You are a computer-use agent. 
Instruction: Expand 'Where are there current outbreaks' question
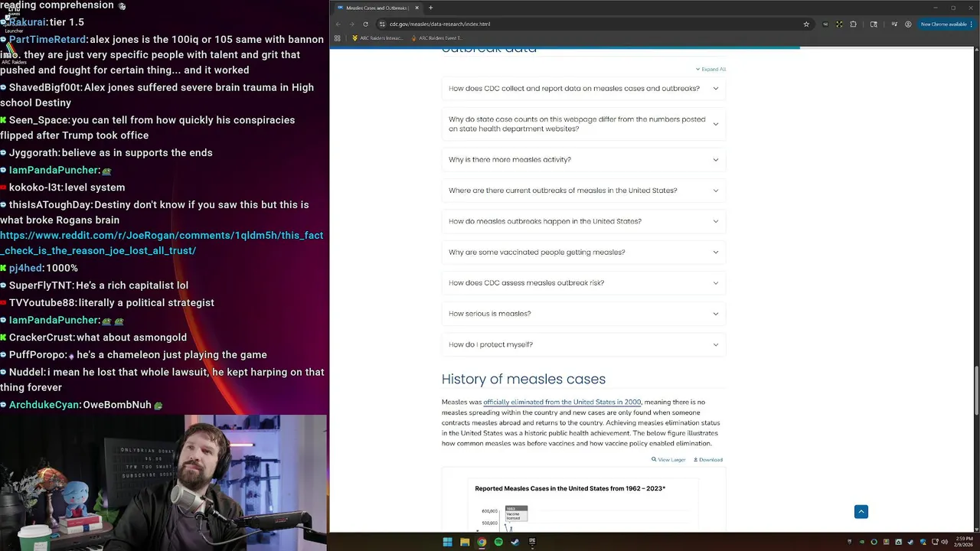click(583, 191)
